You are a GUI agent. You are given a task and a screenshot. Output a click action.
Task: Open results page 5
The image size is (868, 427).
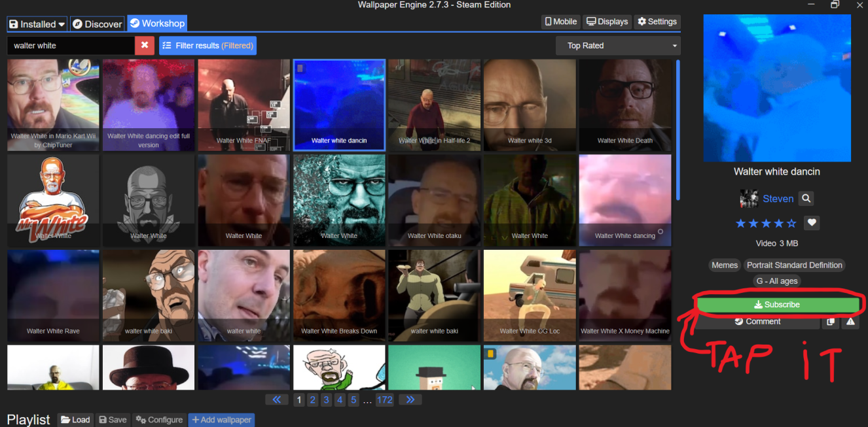pyautogui.click(x=353, y=400)
